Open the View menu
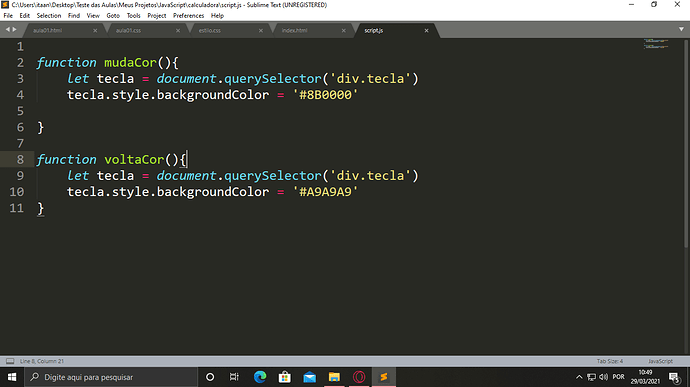The height and width of the screenshot is (387, 690). tap(93, 15)
